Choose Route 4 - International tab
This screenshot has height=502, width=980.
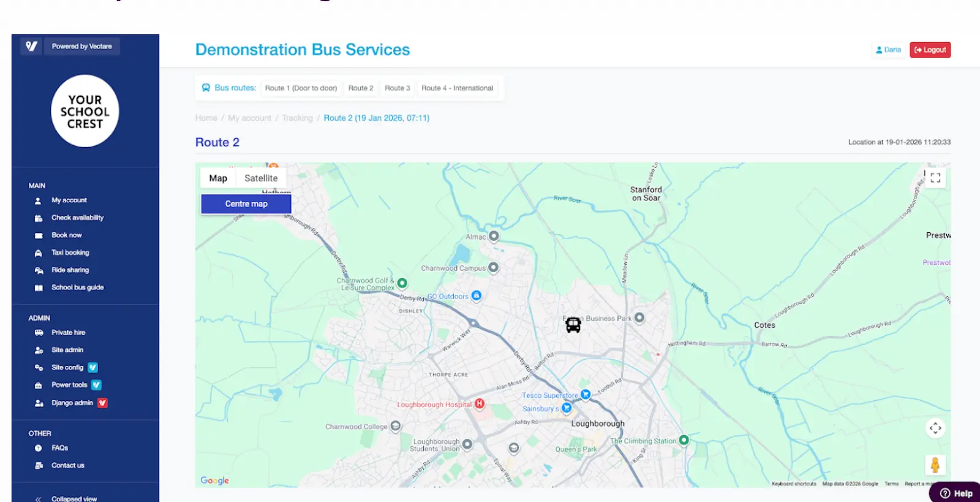coord(457,88)
